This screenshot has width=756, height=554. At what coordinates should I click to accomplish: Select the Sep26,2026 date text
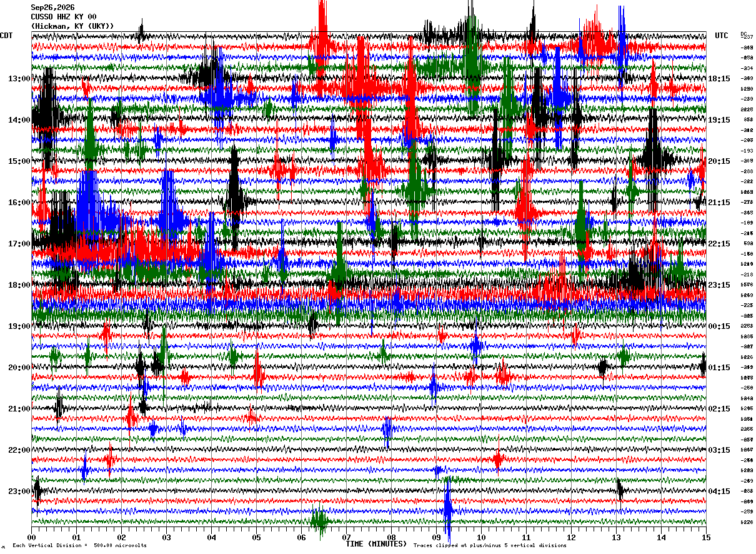pyautogui.click(x=52, y=8)
